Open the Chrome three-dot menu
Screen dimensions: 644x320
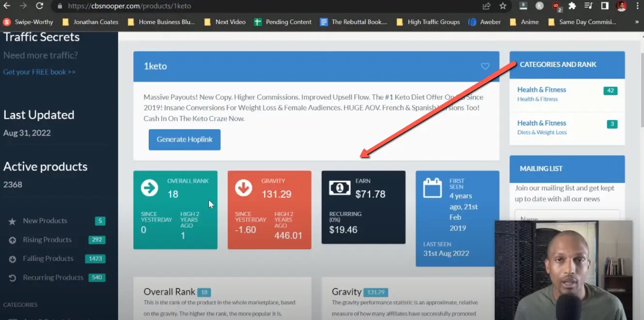(x=638, y=6)
